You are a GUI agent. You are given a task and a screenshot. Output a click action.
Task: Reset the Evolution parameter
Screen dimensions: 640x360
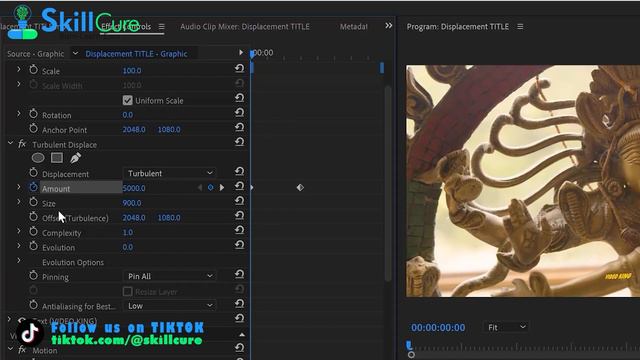click(x=239, y=245)
